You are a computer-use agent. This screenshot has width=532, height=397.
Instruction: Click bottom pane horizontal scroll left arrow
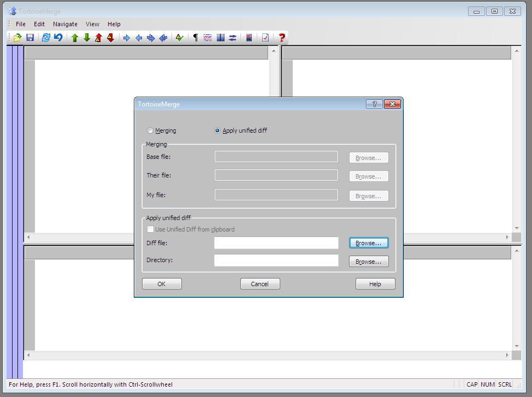[x=28, y=355]
